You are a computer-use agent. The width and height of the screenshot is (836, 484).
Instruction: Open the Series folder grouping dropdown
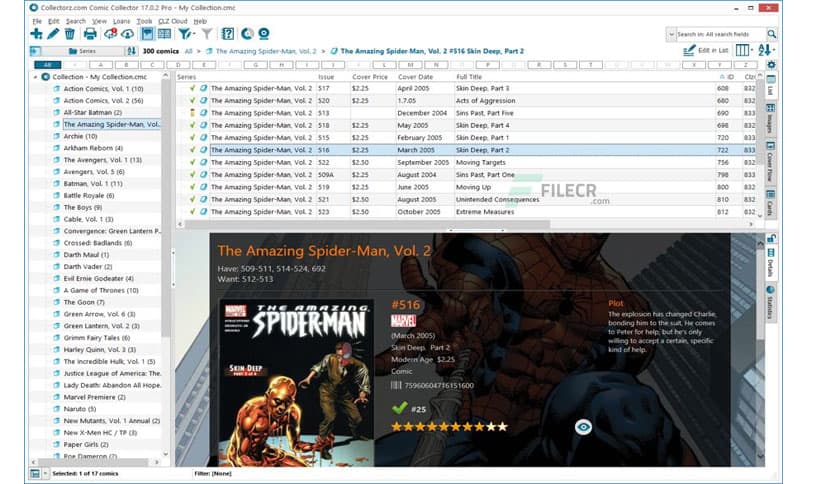coord(83,51)
